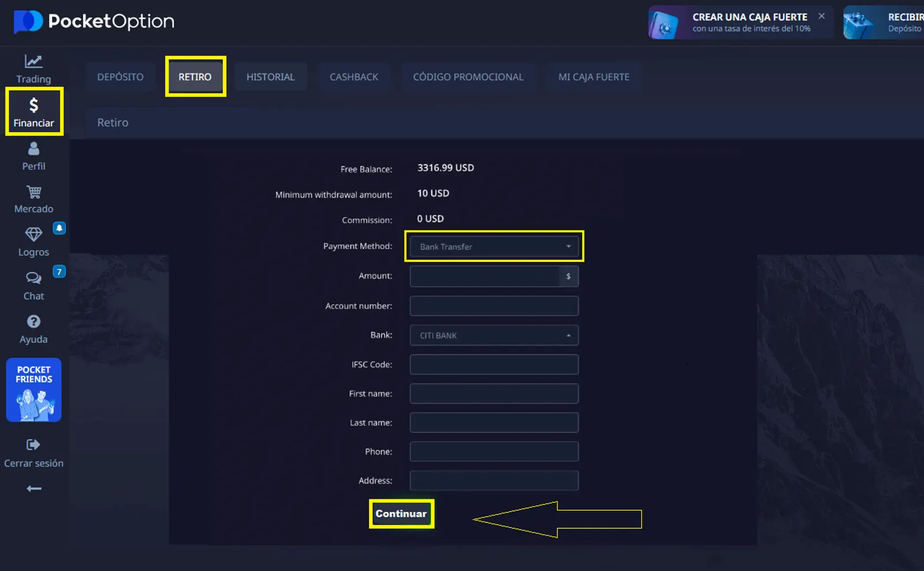
Task: Expand the Payment Method dropdown
Action: pos(494,247)
